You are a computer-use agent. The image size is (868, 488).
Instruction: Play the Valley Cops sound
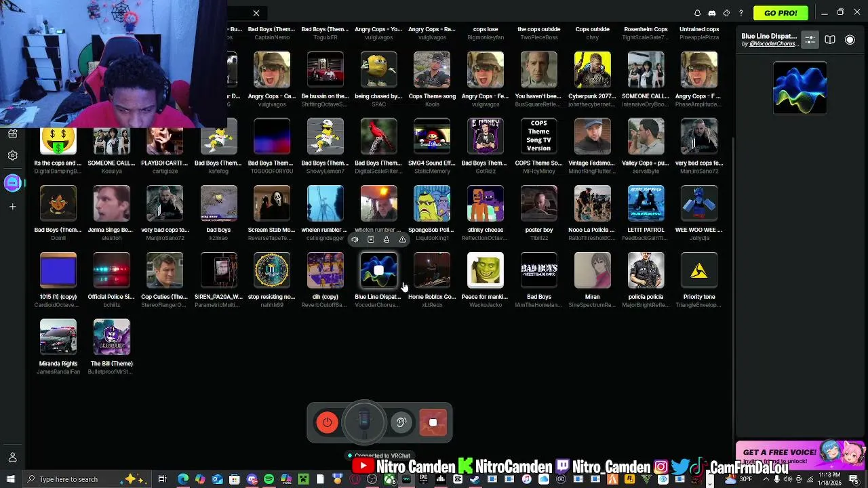[x=646, y=137]
